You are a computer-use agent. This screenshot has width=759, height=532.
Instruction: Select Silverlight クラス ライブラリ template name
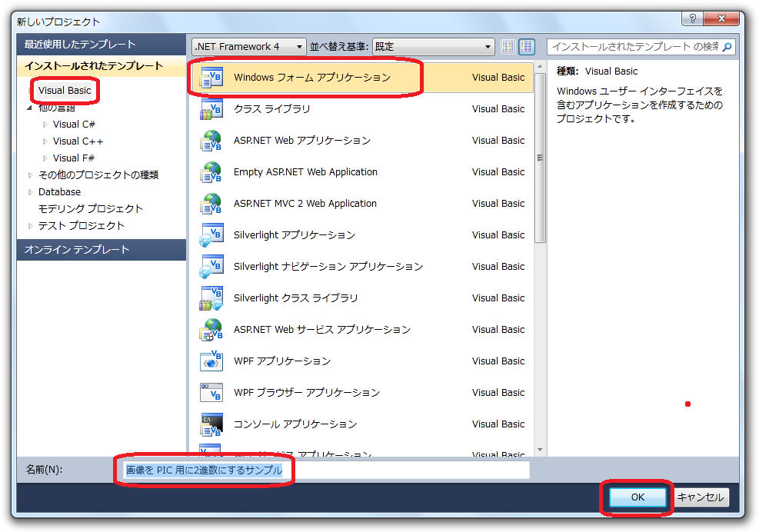click(296, 298)
